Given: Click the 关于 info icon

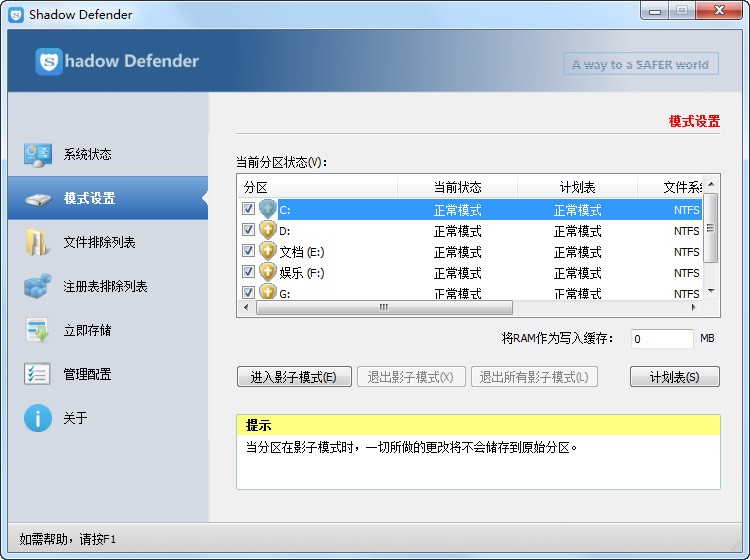Looking at the screenshot, I should click(x=38, y=418).
